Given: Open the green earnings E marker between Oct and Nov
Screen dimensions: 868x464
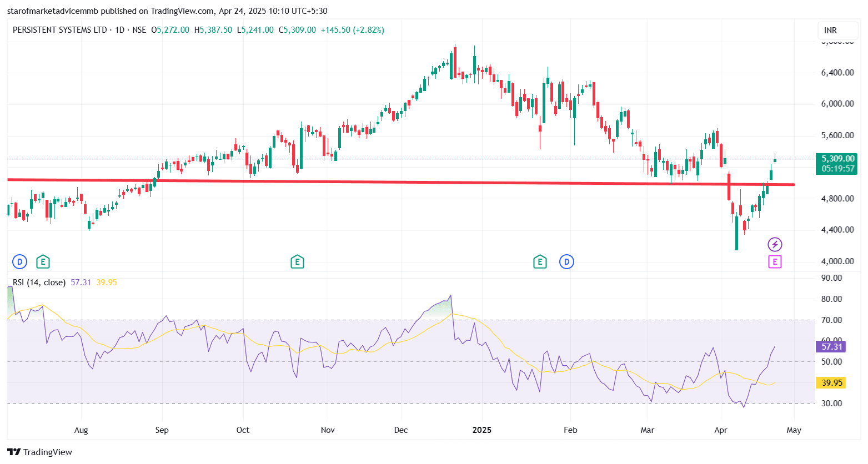Looking at the screenshot, I should point(297,261).
